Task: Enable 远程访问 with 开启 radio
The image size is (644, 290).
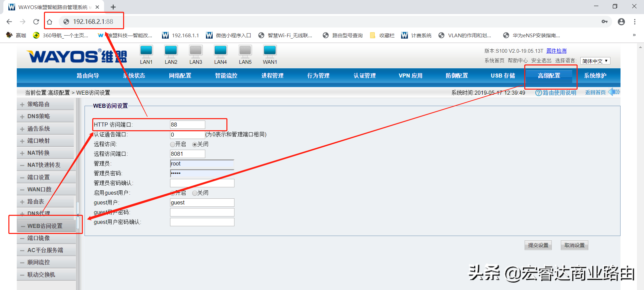Action: [x=172, y=144]
